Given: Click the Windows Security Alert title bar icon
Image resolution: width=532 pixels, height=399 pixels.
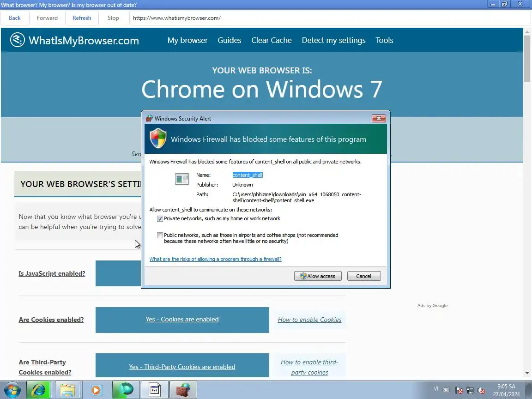Looking at the screenshot, I should (149, 118).
